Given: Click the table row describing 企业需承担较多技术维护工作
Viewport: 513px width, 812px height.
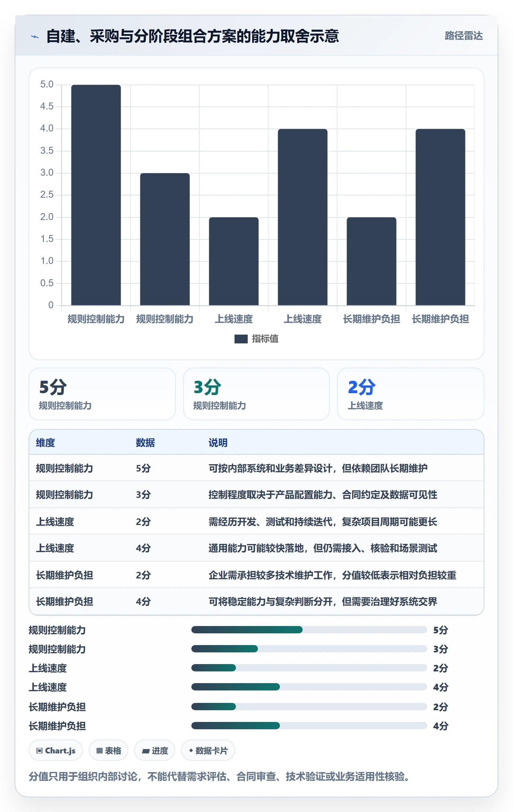Looking at the screenshot, I should (256, 575).
